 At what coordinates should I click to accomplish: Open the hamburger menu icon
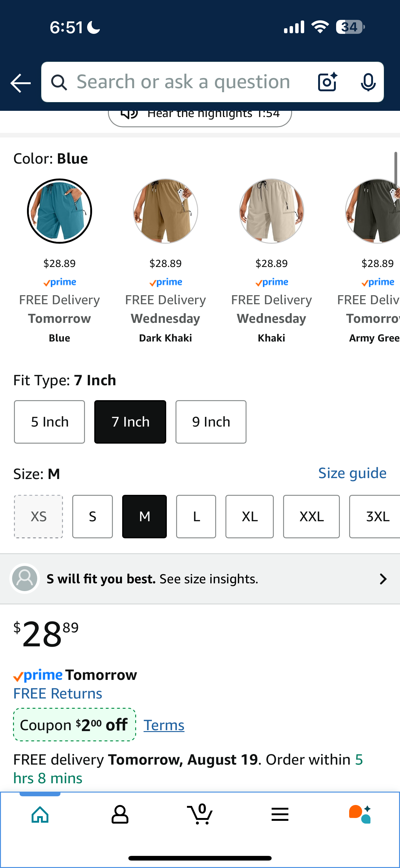(x=280, y=814)
